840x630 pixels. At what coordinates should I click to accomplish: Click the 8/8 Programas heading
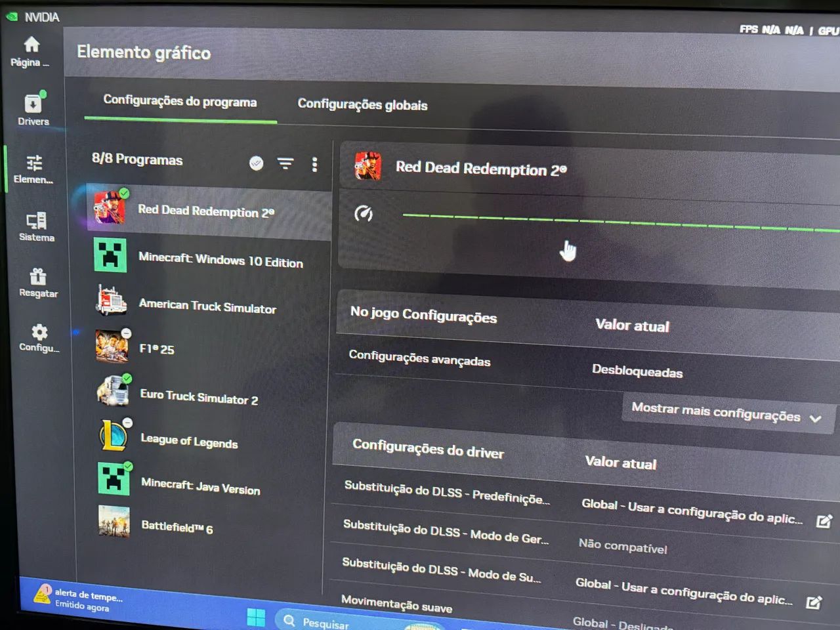[x=137, y=159]
